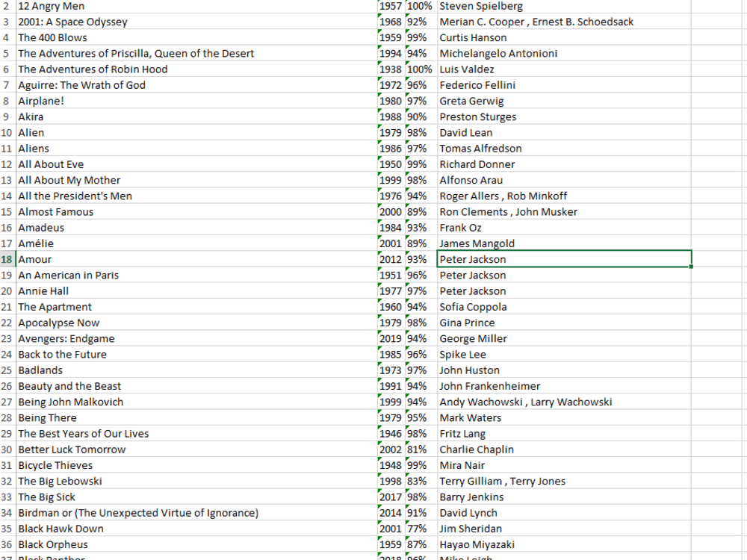Screen dimensions: 747x560
Task: Select the Being There cell
Action: click(196, 417)
